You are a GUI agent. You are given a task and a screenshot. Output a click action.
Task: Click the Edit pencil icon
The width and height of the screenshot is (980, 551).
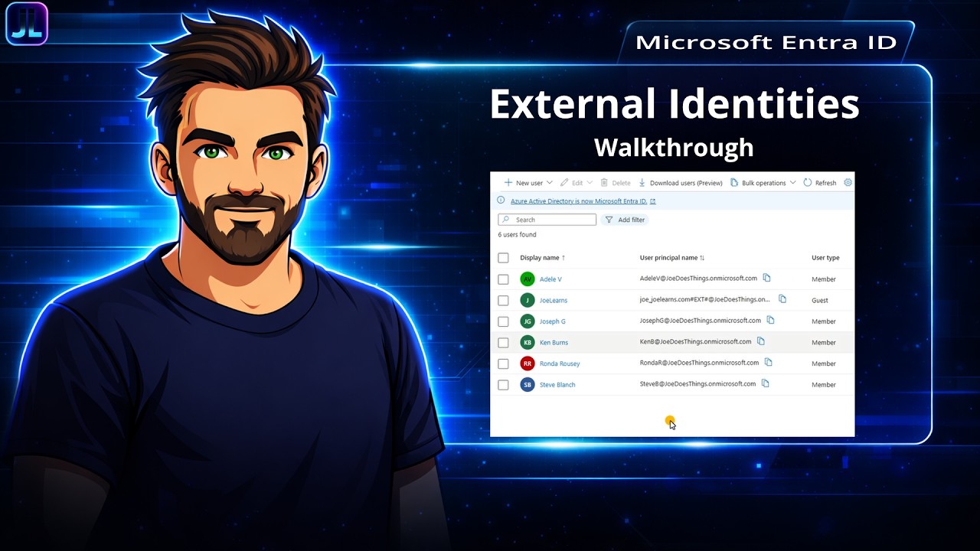(564, 183)
